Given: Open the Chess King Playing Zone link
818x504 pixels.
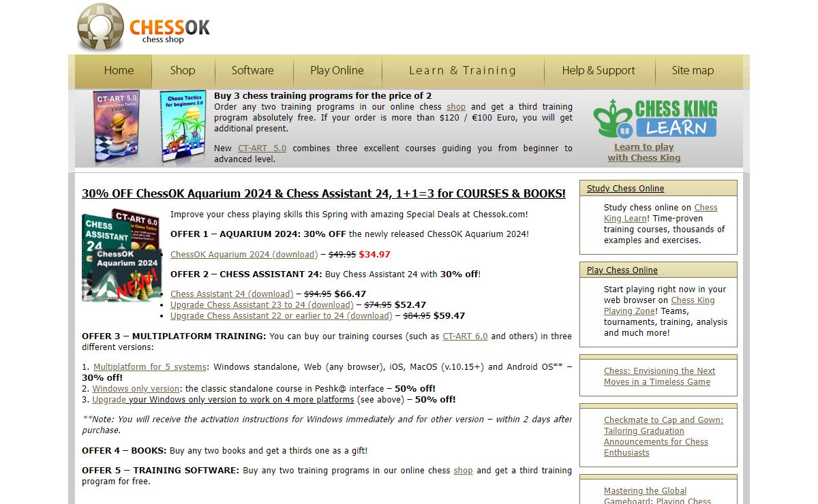Looking at the screenshot, I should (659, 306).
